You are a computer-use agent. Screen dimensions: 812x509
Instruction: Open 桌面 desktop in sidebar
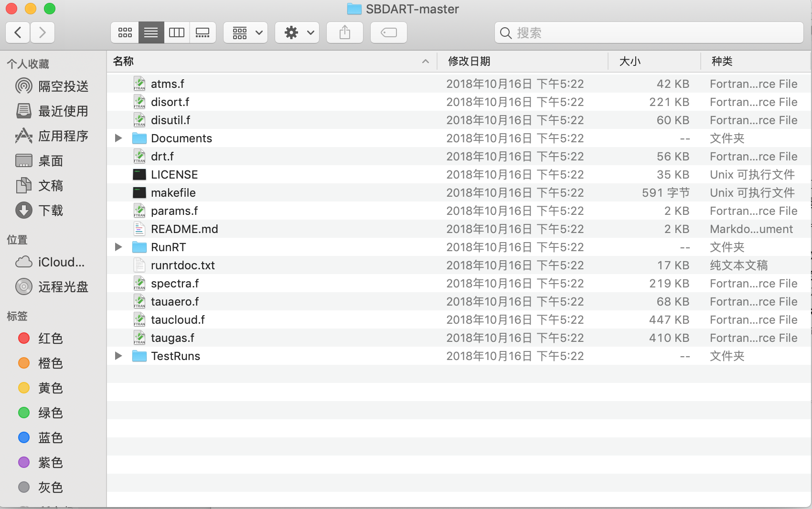40,161
